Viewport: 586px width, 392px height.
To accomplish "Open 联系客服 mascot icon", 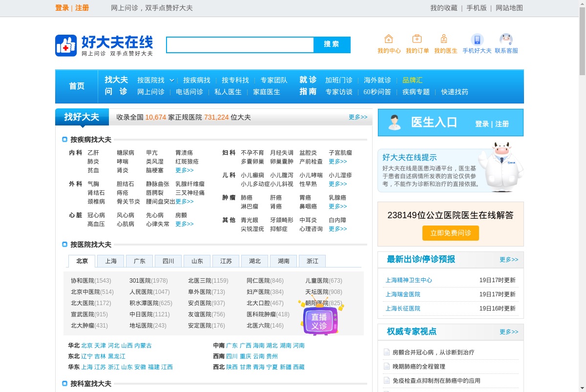I will coord(506,39).
